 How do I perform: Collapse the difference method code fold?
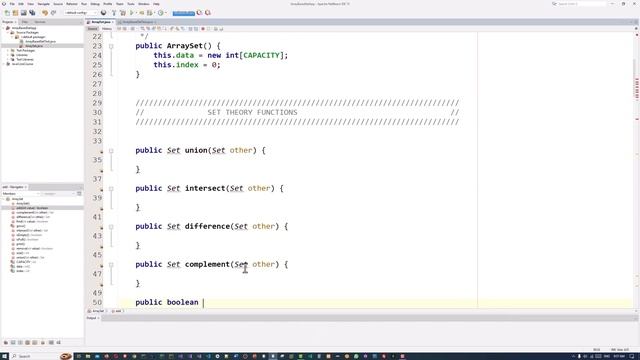pyautogui.click(x=111, y=227)
